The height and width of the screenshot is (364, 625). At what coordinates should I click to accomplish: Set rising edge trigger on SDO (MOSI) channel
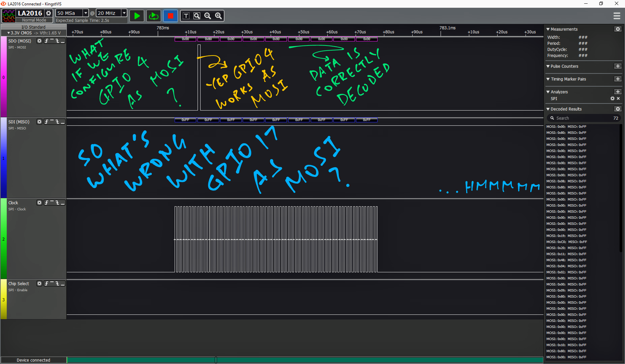47,41
